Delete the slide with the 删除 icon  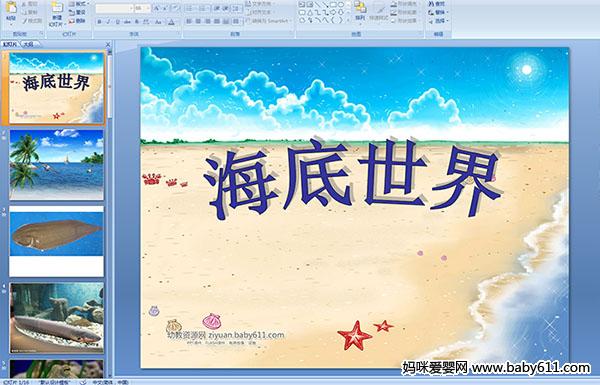pos(72,21)
